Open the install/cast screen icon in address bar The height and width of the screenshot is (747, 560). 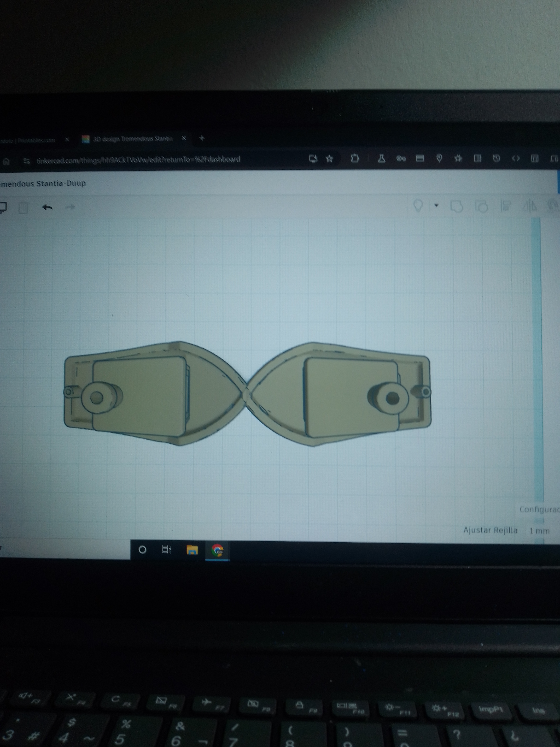[x=313, y=158]
